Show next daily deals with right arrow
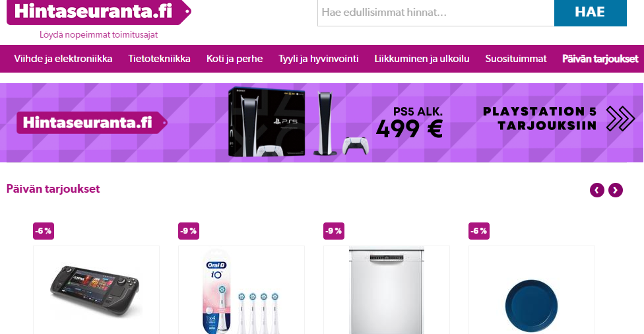 pyautogui.click(x=615, y=190)
